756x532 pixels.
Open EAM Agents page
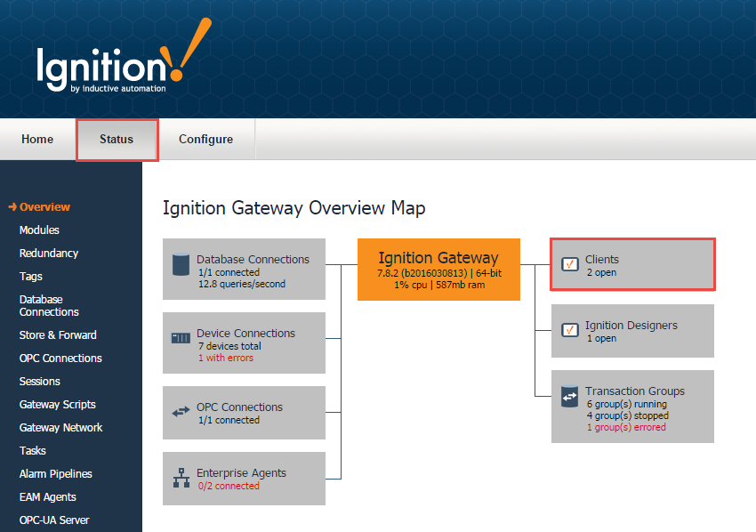point(48,497)
